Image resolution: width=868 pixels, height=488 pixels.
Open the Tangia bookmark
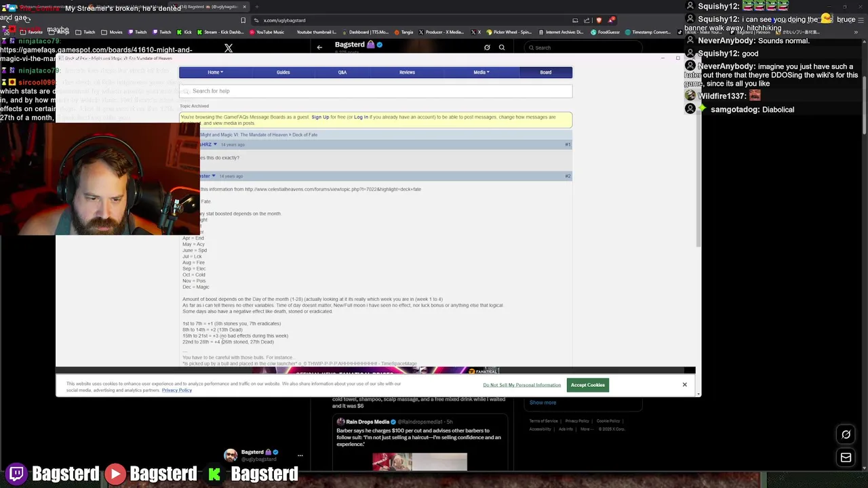coord(403,32)
